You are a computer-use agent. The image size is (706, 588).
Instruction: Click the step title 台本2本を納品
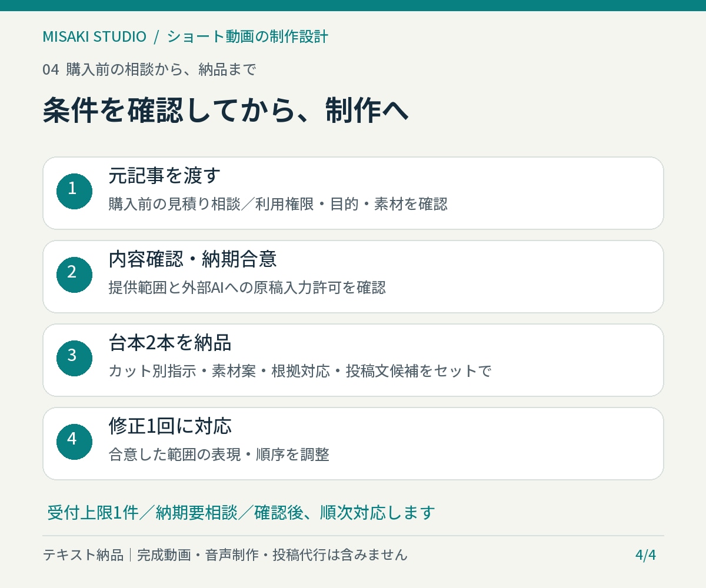170,342
